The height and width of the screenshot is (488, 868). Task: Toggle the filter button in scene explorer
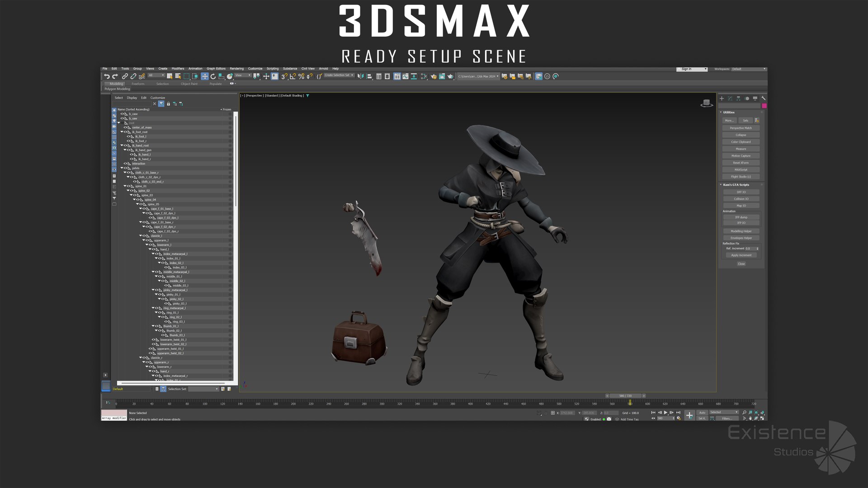point(161,104)
